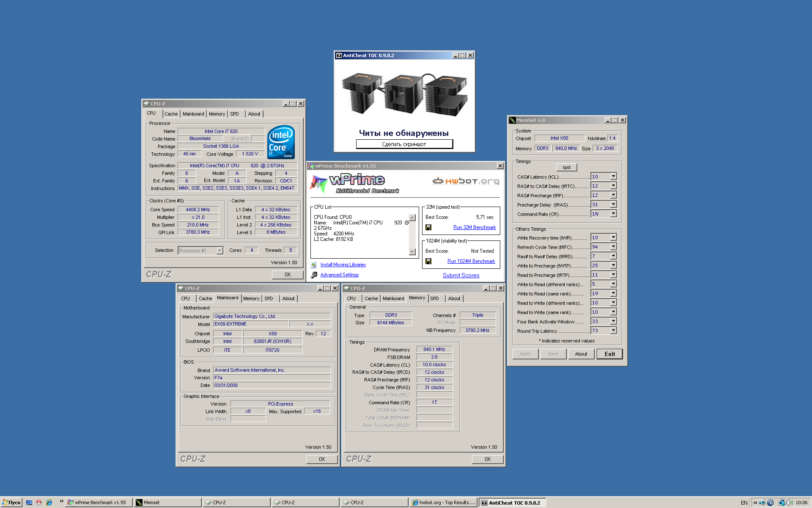Click scroll down arrow in wPrime CPU List

(412, 252)
